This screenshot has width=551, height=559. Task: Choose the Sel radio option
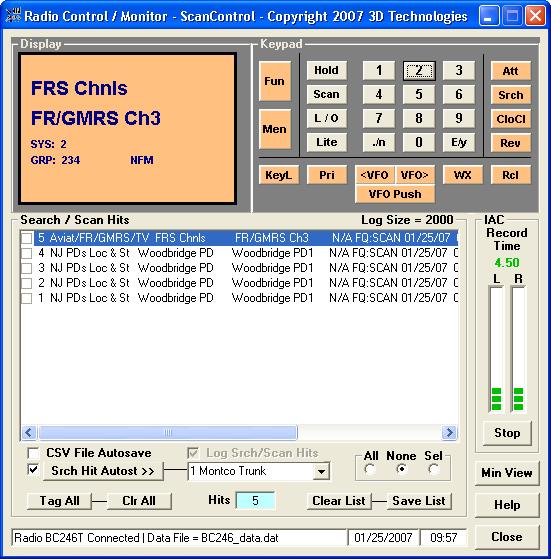click(433, 469)
